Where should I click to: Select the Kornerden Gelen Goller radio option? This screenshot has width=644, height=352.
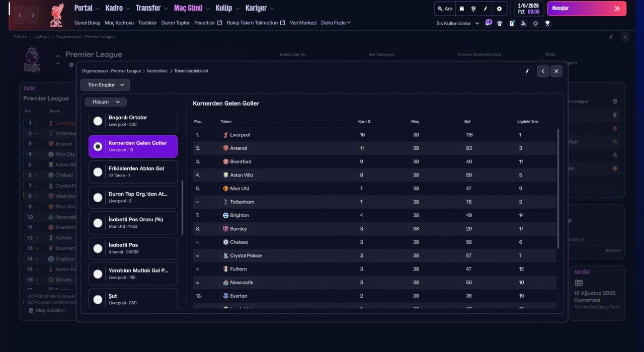pos(98,146)
